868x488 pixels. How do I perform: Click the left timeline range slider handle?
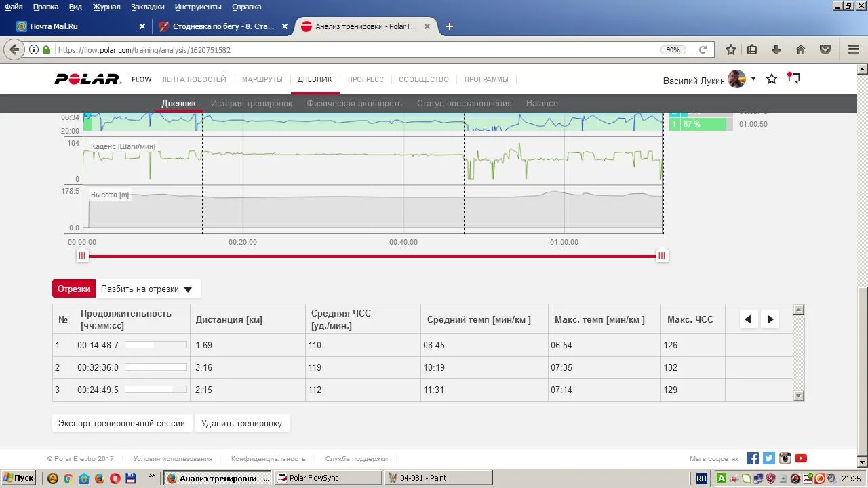point(82,256)
